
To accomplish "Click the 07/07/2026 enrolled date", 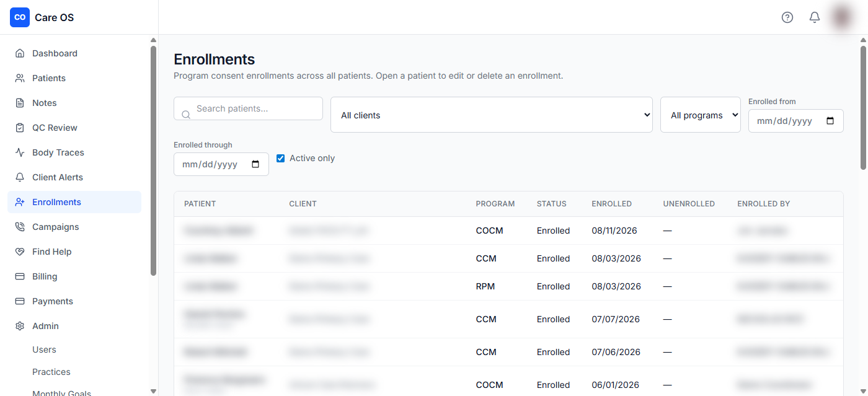I will (616, 319).
